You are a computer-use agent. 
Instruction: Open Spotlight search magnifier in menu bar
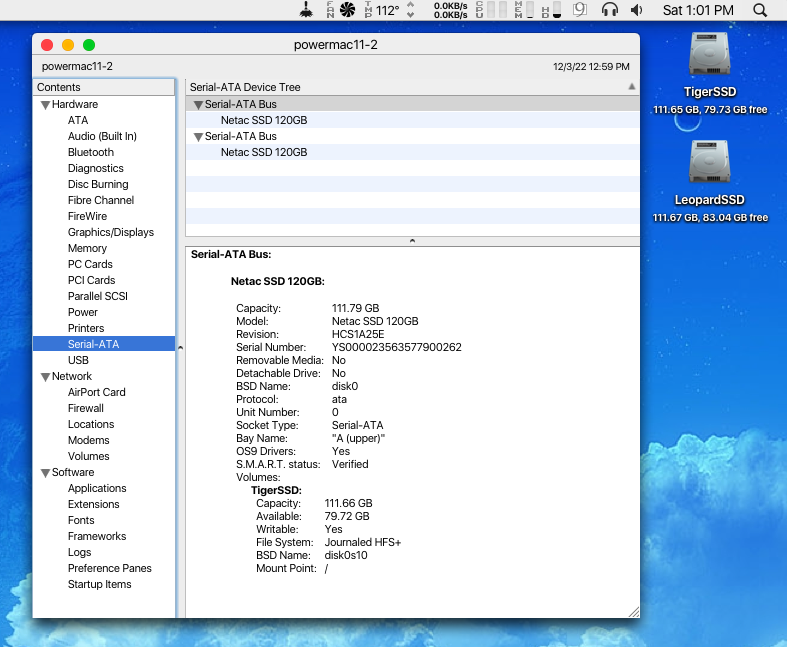pyautogui.click(x=759, y=10)
